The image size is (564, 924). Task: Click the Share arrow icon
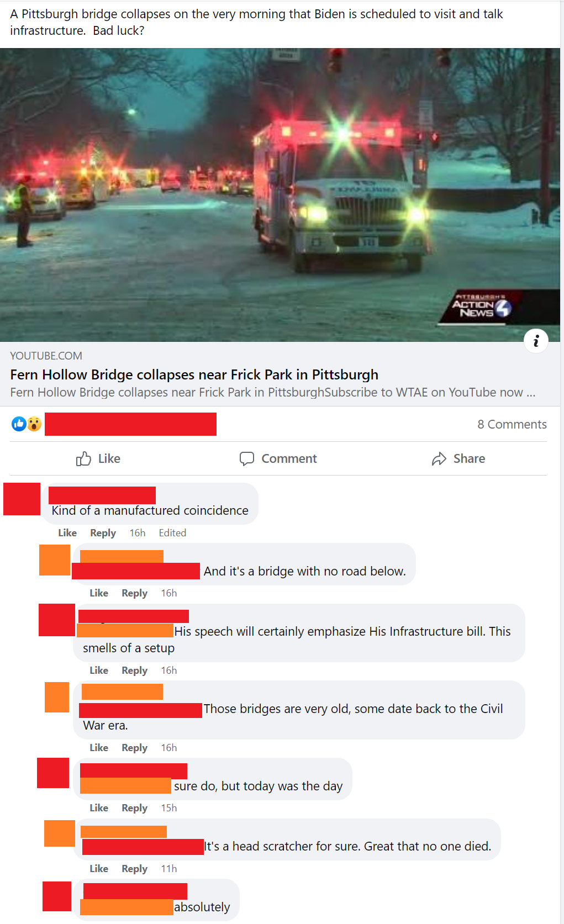point(439,459)
